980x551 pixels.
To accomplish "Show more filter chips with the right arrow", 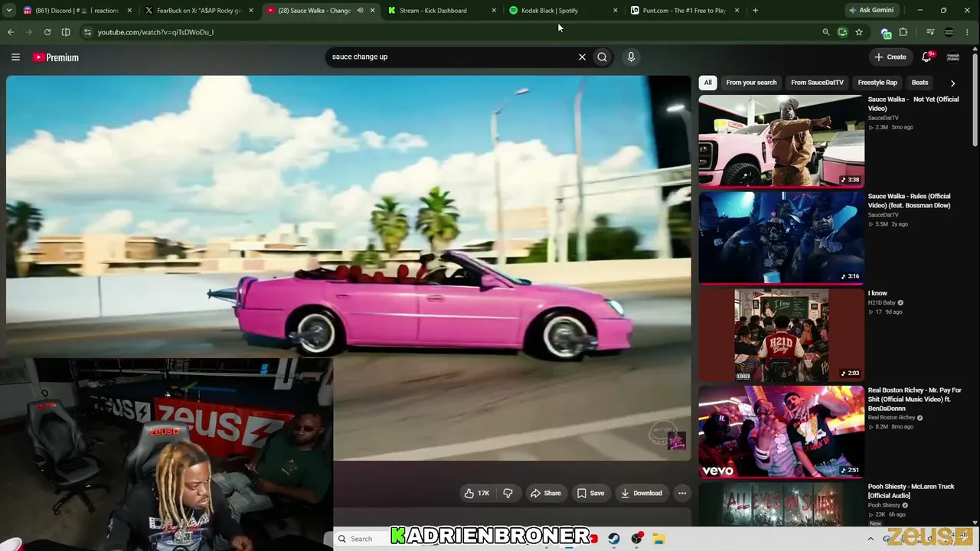I will [x=952, y=83].
